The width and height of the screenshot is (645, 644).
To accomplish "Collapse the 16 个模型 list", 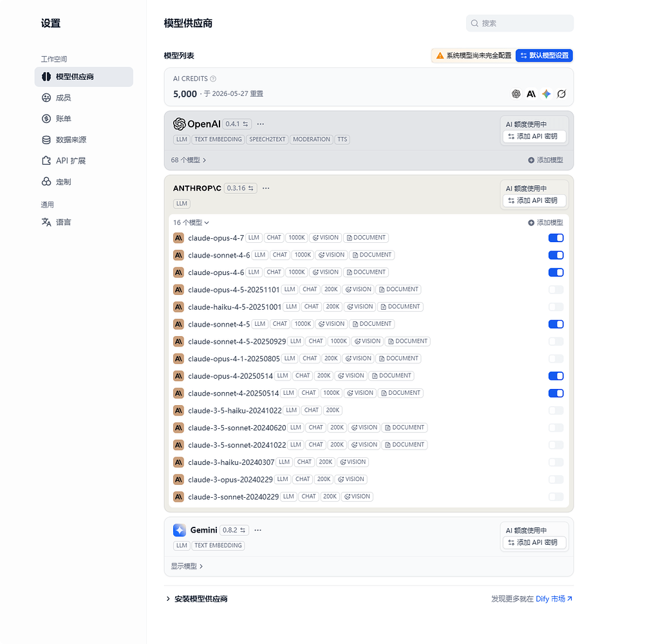I will [x=191, y=223].
